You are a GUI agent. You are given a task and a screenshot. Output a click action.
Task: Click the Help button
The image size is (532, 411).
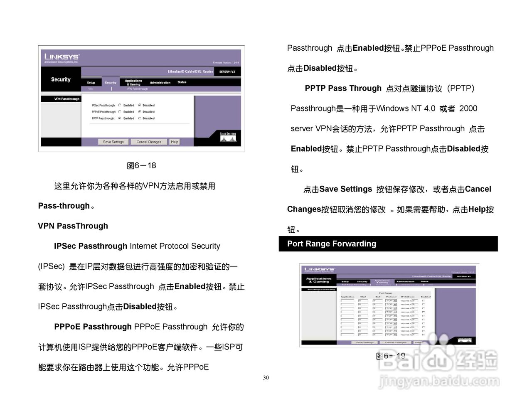pos(175,142)
